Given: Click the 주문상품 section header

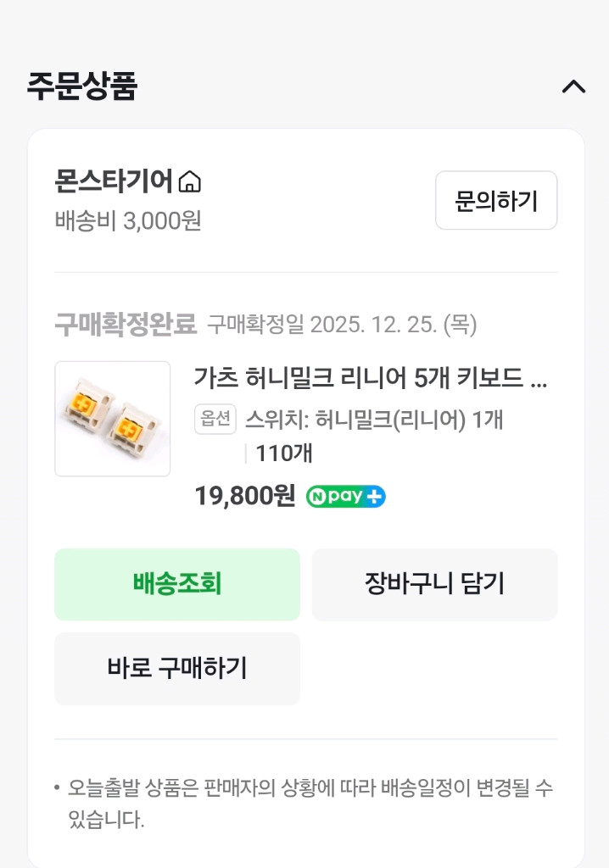Looking at the screenshot, I should click(81, 83).
